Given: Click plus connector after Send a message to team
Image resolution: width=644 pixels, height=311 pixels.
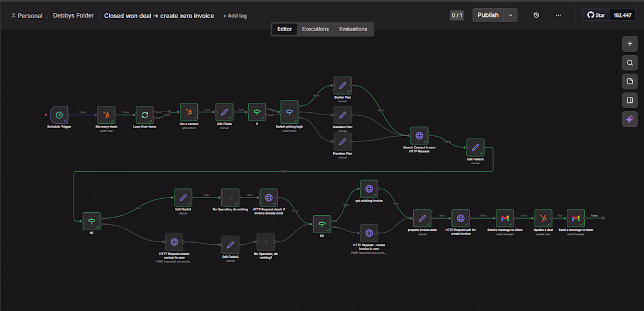Looking at the screenshot, I should (x=603, y=218).
